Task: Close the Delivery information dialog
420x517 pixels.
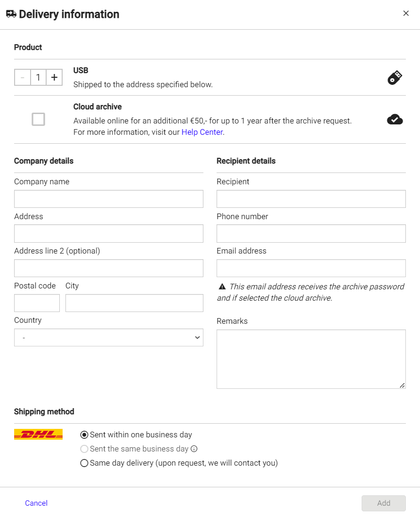Action: (x=405, y=13)
